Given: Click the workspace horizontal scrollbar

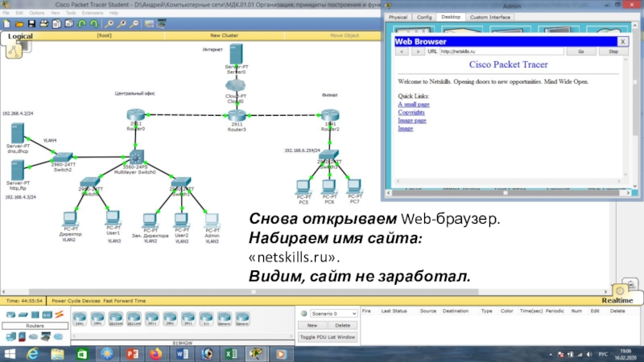Looking at the screenshot, I should pyautogui.click(x=253, y=292).
